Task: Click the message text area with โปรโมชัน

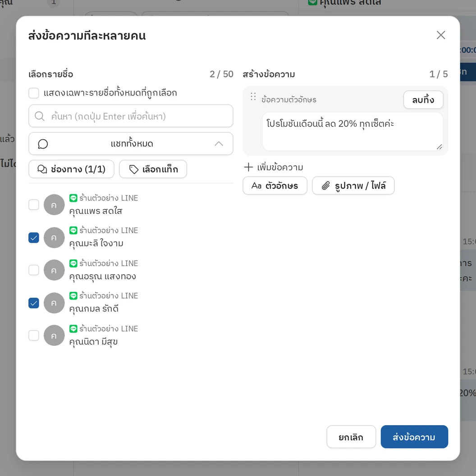Action: point(352,131)
